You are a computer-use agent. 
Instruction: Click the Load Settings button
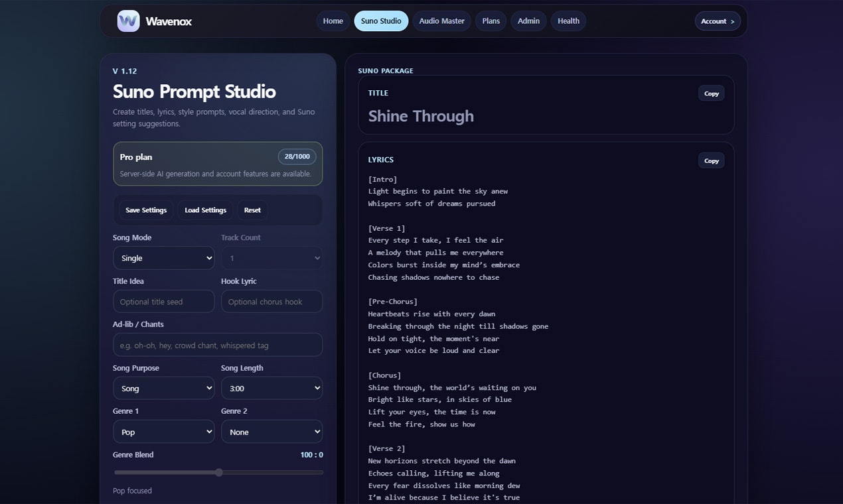pyautogui.click(x=205, y=210)
